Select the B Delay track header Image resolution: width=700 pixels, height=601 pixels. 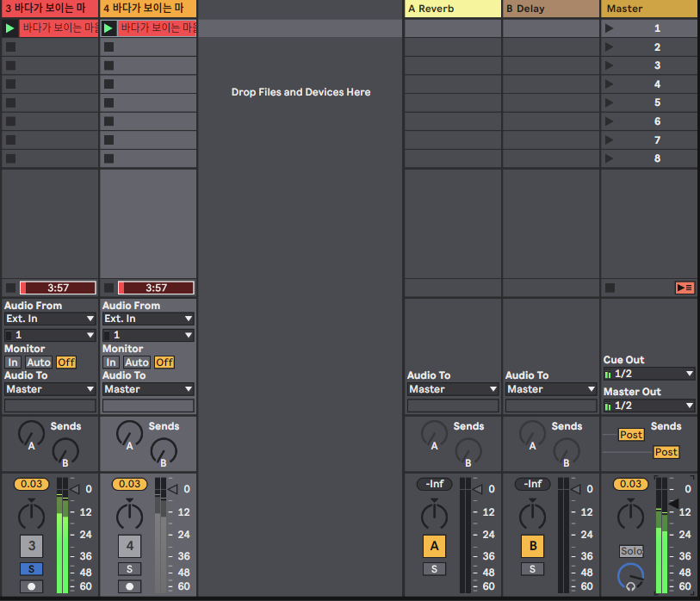click(x=551, y=9)
